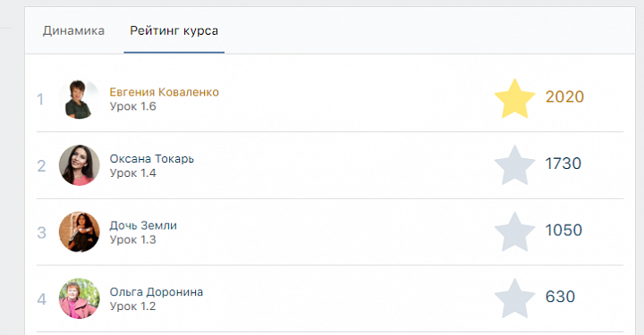Switch to the Динамика tab
This screenshot has height=335, width=644.
coord(73,30)
